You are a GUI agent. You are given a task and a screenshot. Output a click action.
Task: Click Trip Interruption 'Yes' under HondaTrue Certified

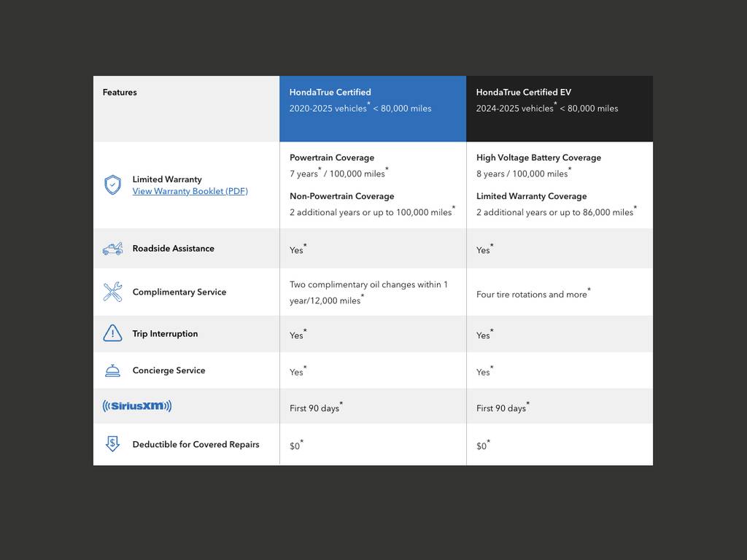point(298,334)
